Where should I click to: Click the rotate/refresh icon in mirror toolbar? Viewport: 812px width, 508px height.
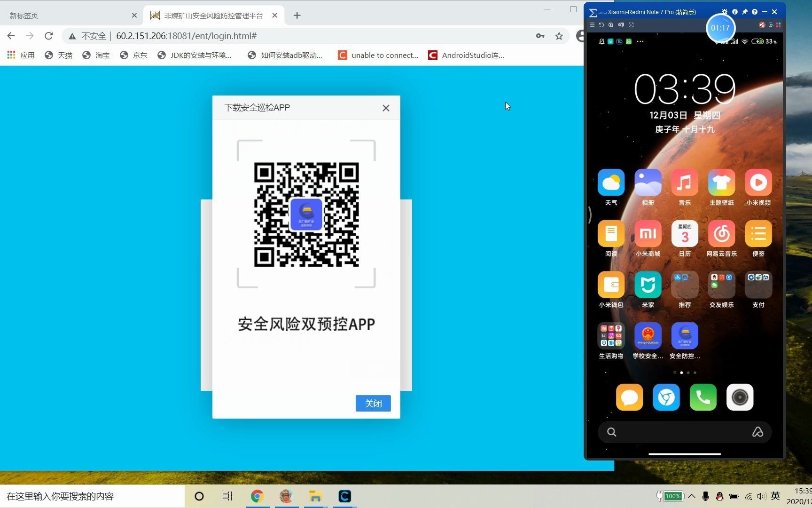point(601,25)
